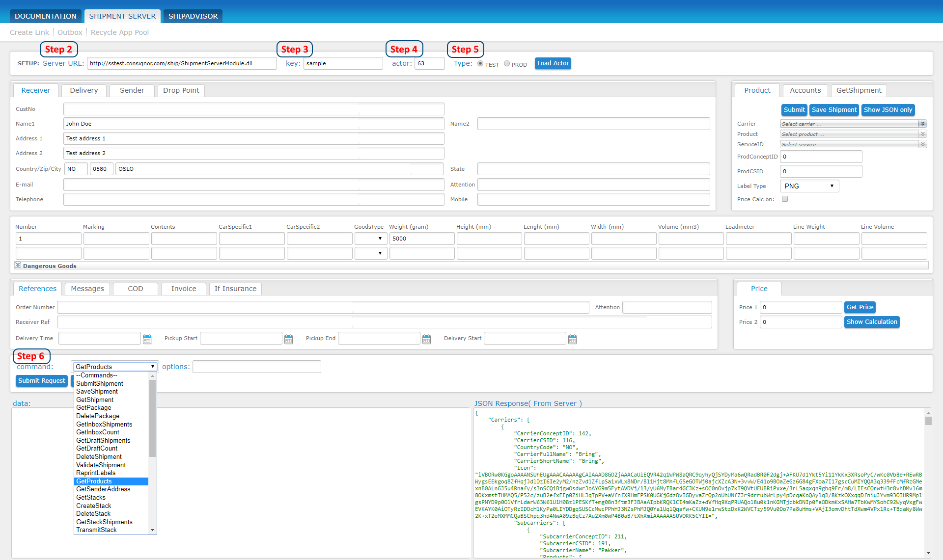
Task: Click the Show JSON only button
Action: (888, 110)
